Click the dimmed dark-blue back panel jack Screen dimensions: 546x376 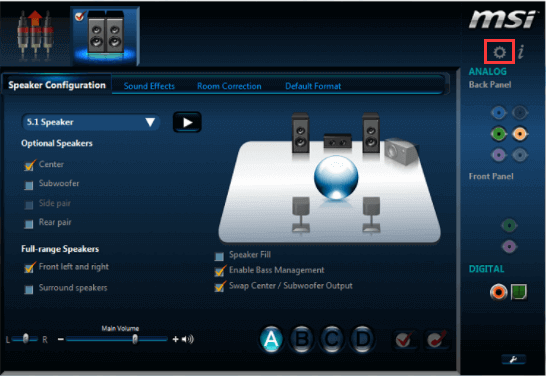520,113
